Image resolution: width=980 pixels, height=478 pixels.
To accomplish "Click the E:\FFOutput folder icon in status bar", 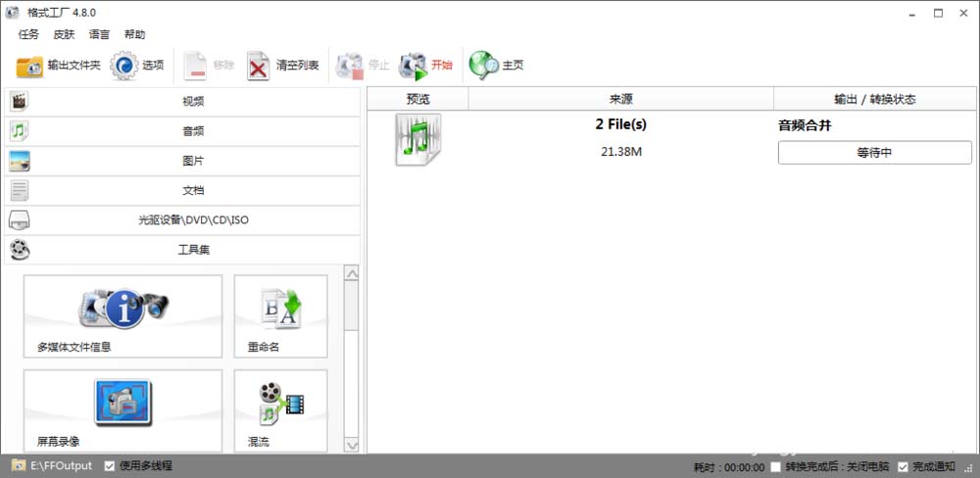I will tap(18, 465).
